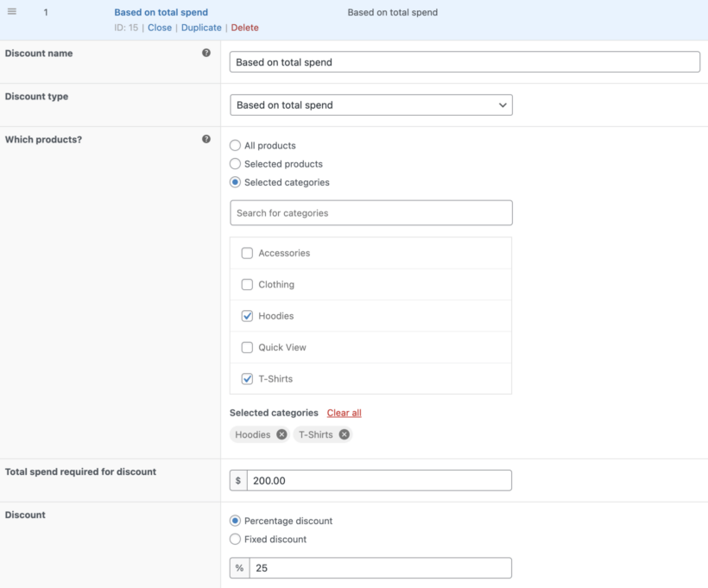The width and height of the screenshot is (708, 588).
Task: Open the Discount type dropdown
Action: [371, 104]
